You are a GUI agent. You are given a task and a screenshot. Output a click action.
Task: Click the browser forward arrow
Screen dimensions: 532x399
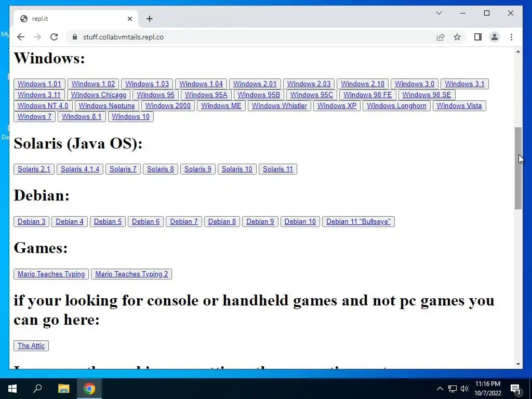(x=37, y=37)
